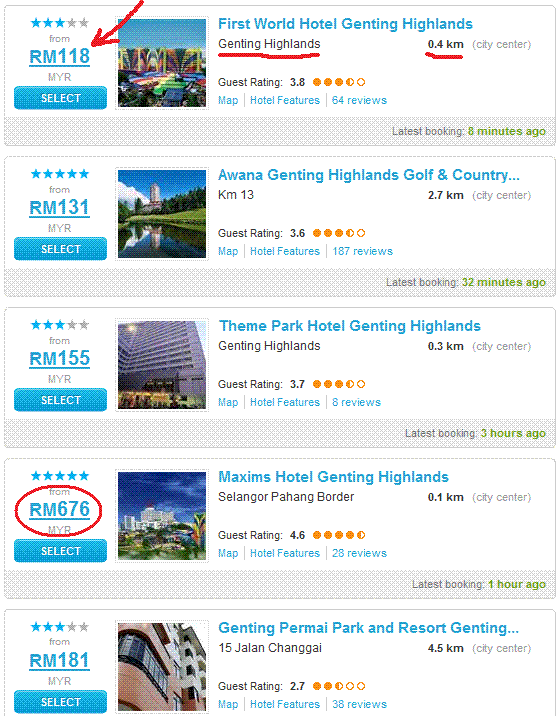Open the 64 reviews link
Image resolution: width=560 pixels, height=716 pixels.
(359, 100)
